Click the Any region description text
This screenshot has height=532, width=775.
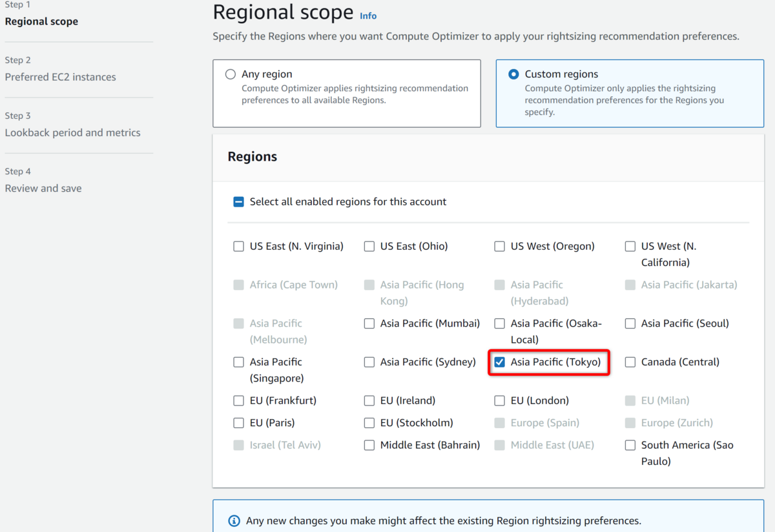(x=355, y=94)
